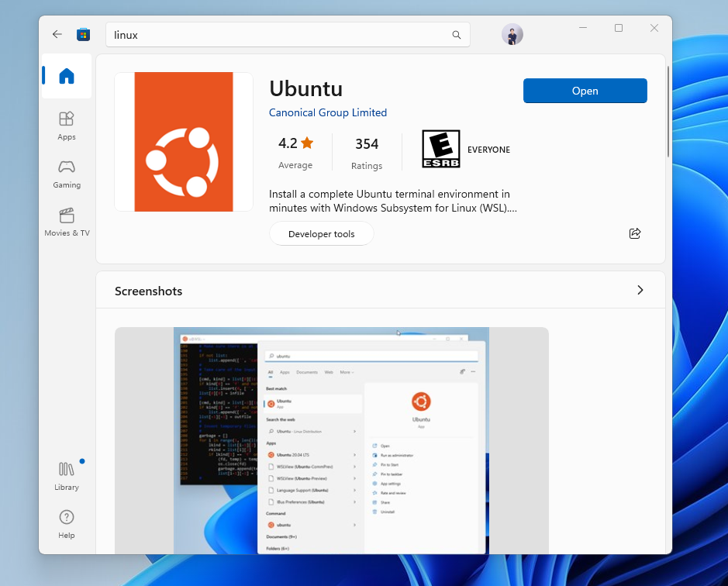Open the Ubuntu app

[x=585, y=91]
